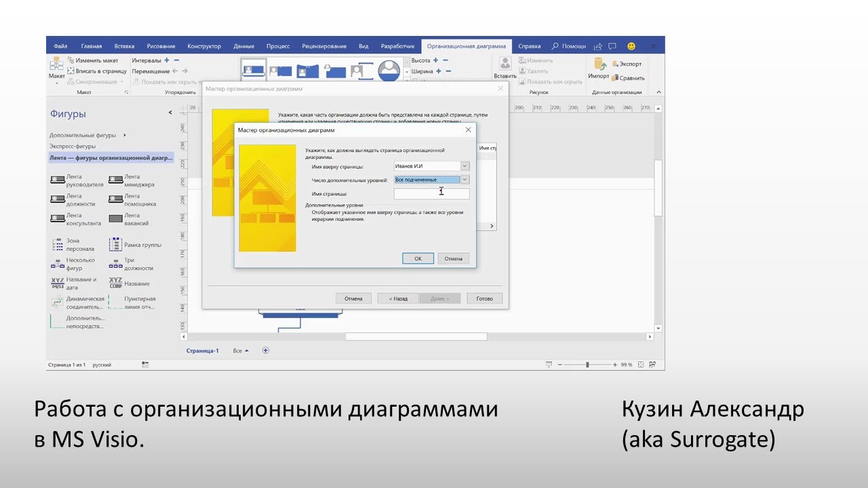Open the Страница-1 page tab
This screenshot has width=868, height=488.
point(203,351)
